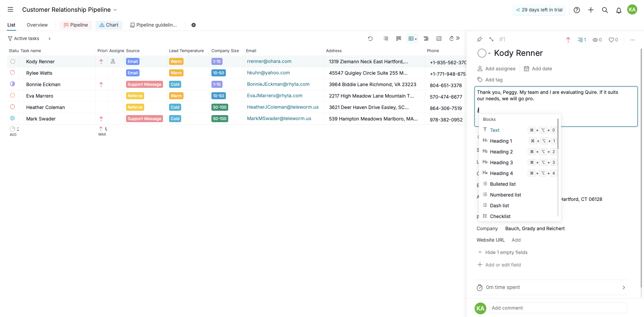The image size is (644, 317).
Task: Open the KA user avatar menu
Action: coord(632,10)
